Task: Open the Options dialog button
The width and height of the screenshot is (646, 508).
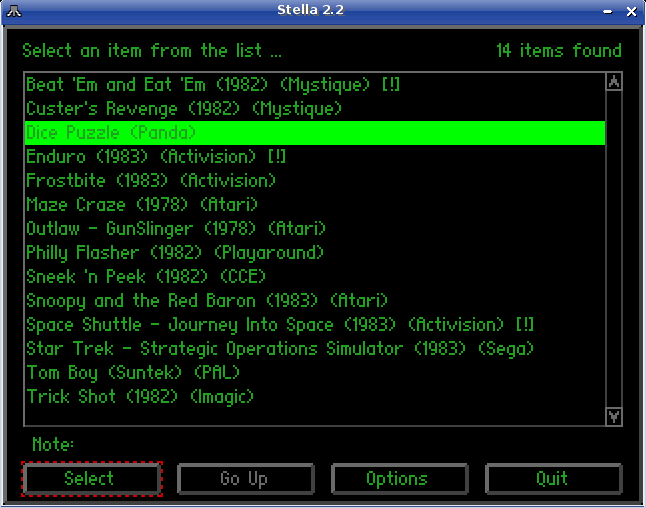Action: pos(400,479)
